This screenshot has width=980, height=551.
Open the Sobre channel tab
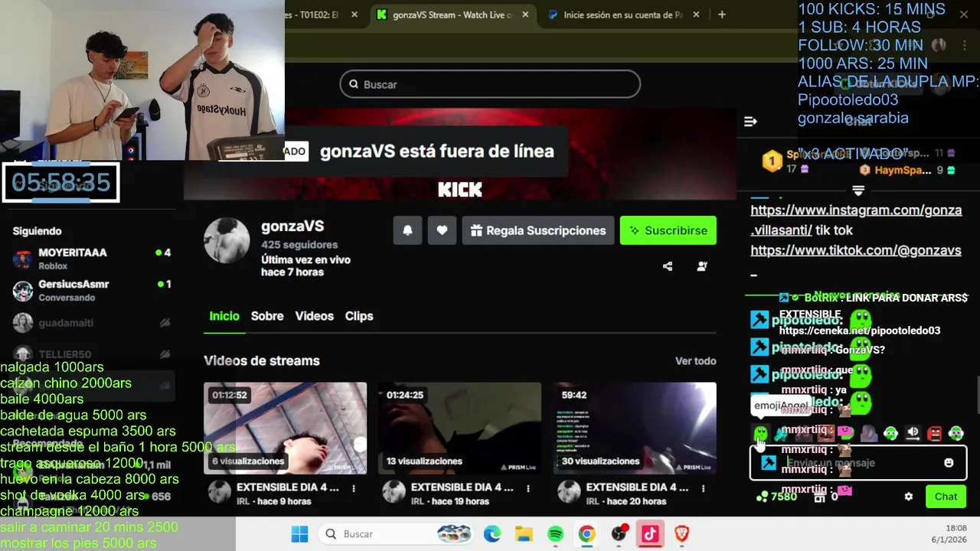click(x=267, y=316)
